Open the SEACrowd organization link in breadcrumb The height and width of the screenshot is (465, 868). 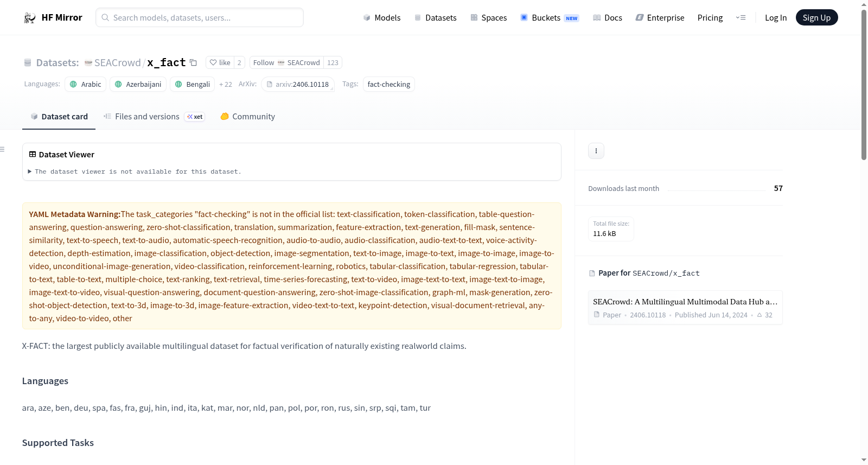117,63
